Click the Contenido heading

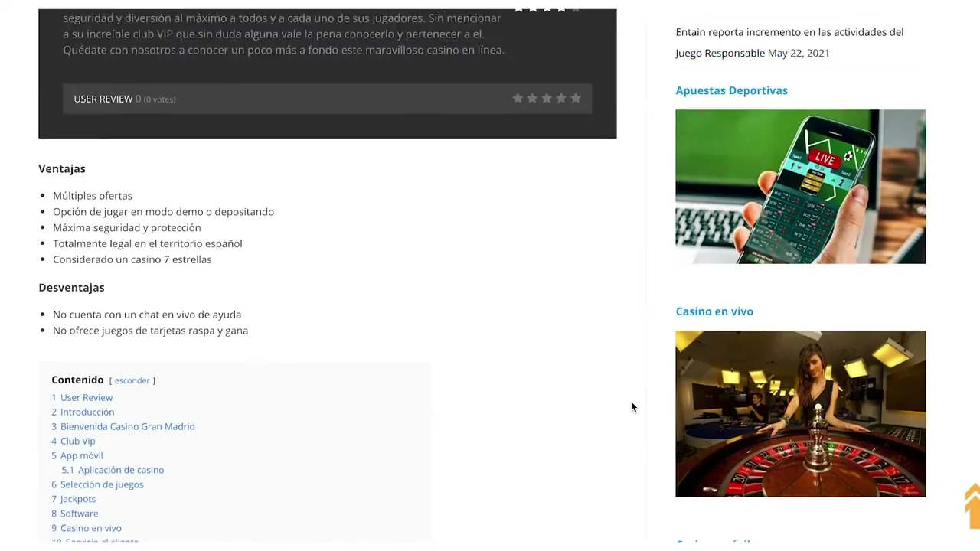pos(77,380)
